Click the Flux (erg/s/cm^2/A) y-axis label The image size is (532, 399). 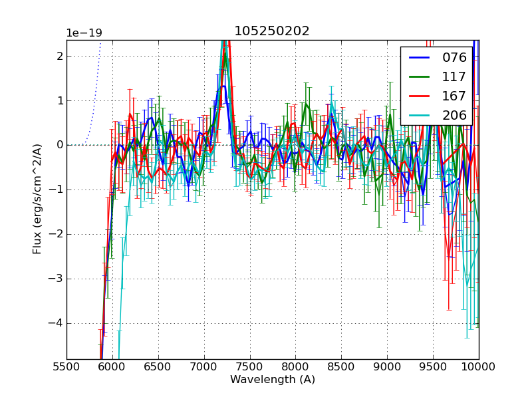tap(37, 199)
